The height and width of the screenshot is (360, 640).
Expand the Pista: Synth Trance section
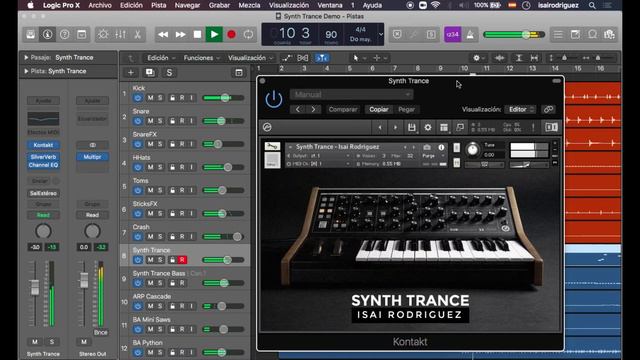point(26,71)
